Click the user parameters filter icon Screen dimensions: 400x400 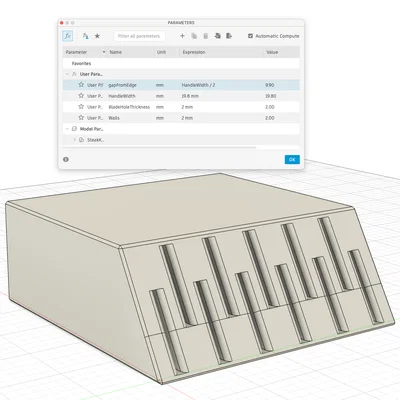point(86,36)
